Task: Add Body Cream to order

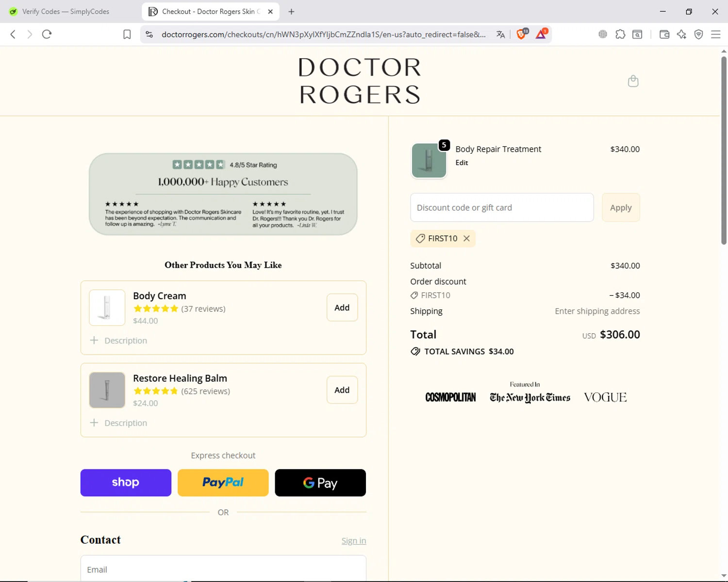Action: pyautogui.click(x=342, y=307)
